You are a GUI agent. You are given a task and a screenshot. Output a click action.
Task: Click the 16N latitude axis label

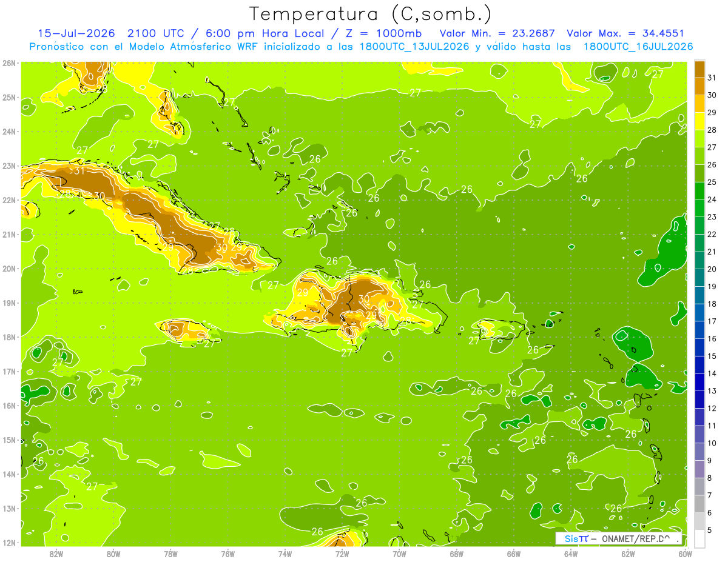coord(9,406)
